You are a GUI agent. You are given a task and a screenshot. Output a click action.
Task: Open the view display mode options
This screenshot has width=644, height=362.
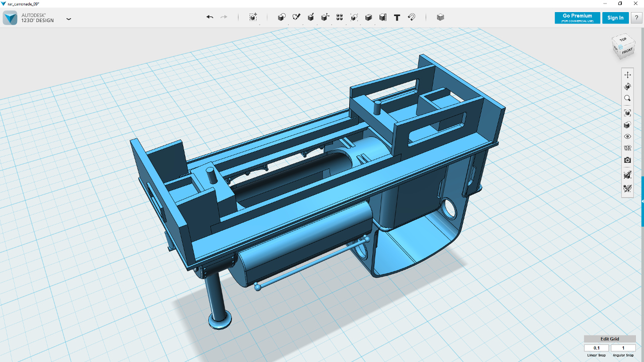coord(627,125)
